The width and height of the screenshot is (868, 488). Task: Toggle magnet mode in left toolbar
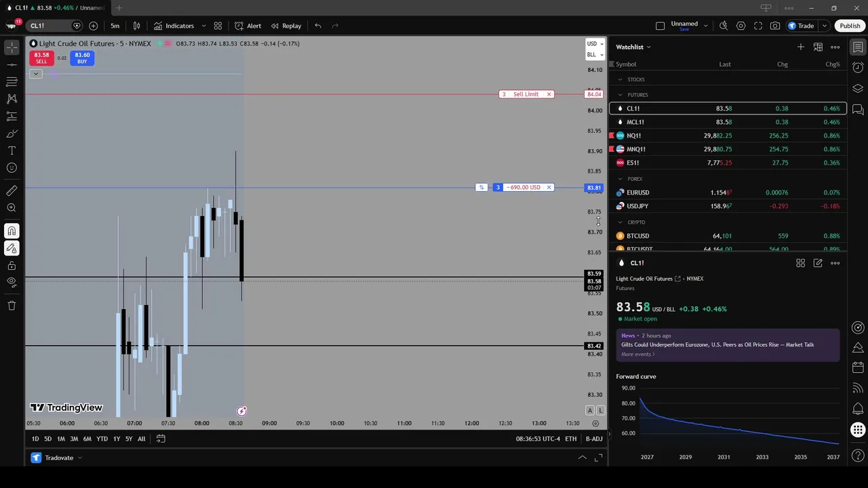[x=12, y=231]
